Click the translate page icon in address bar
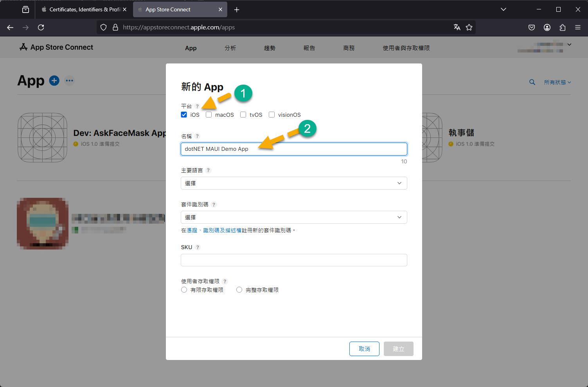This screenshot has height=387, width=588. tap(457, 27)
